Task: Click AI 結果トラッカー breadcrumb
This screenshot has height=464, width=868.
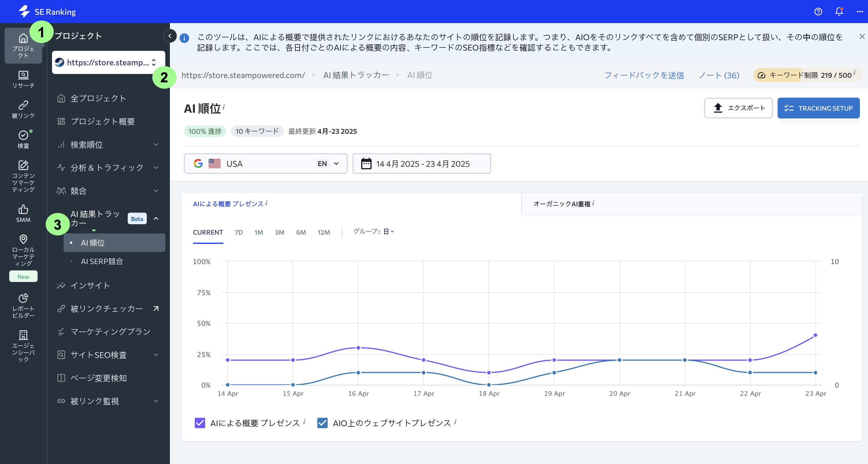Action: coord(356,75)
